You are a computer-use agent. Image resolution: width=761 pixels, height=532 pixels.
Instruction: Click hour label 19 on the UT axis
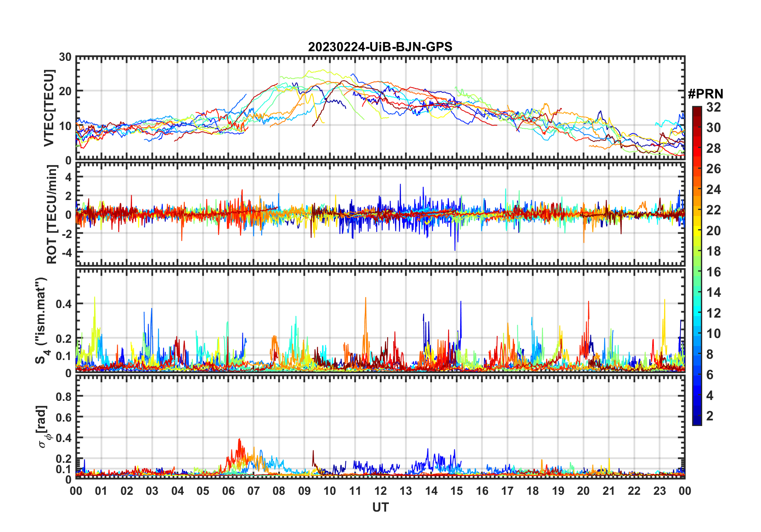pos(558,491)
